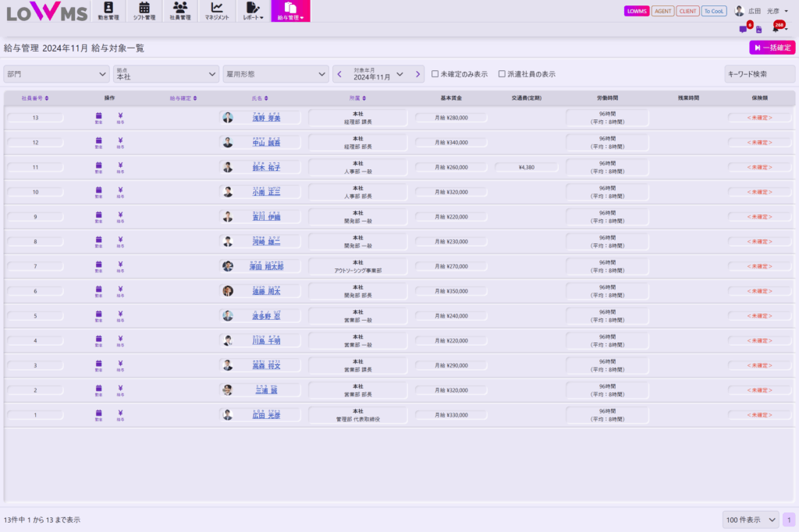Screen dimensions: 799x532
Task: Enable the 未確定のみ表示 checkbox
Action: pyautogui.click(x=435, y=74)
